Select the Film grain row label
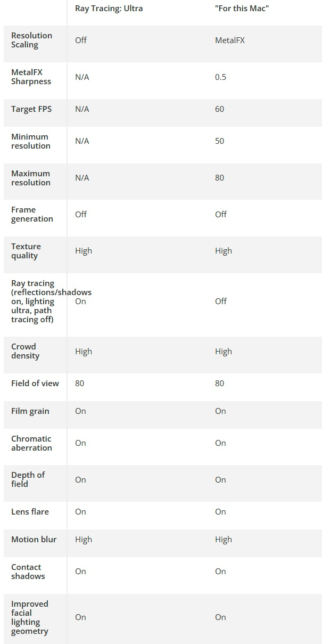This screenshot has height=644, width=322. coord(30,411)
